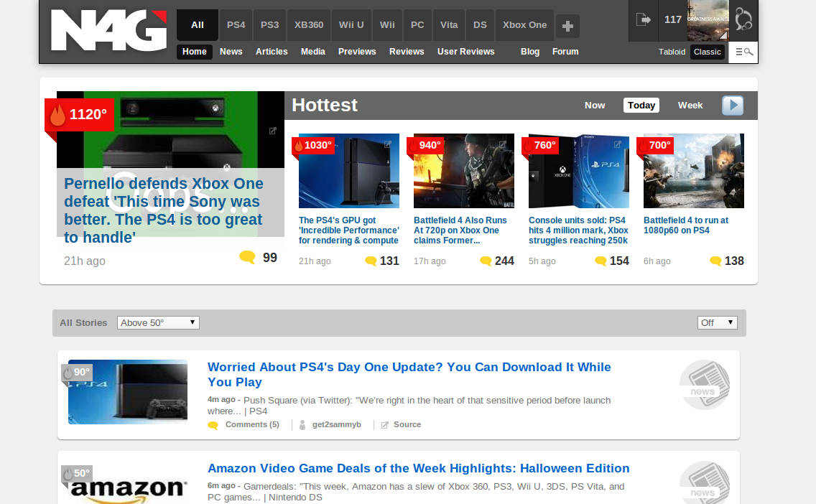Click the login arrow icon in header
Viewport: 816px width, 504px height.
click(643, 20)
